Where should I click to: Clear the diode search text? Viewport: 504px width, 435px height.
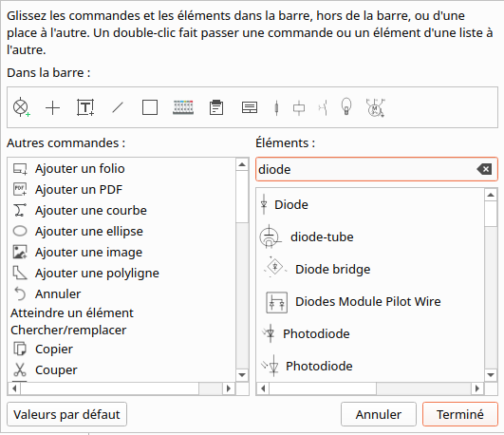pos(485,169)
